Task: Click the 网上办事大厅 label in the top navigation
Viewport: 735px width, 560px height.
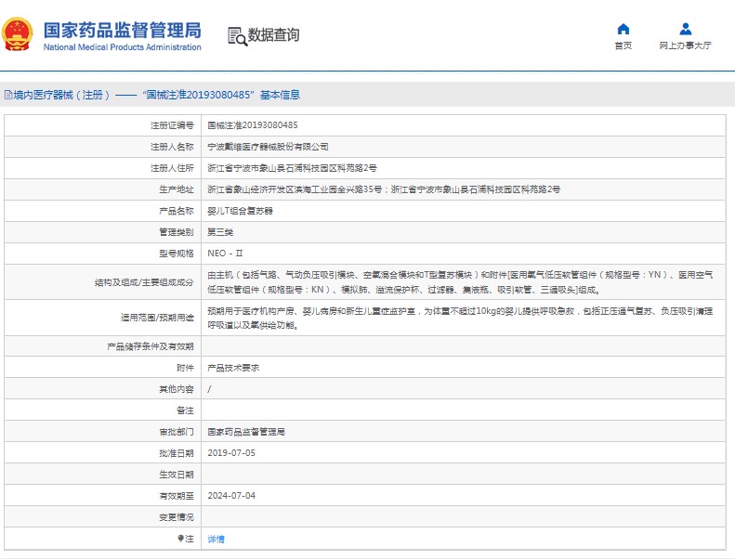Action: tap(685, 46)
